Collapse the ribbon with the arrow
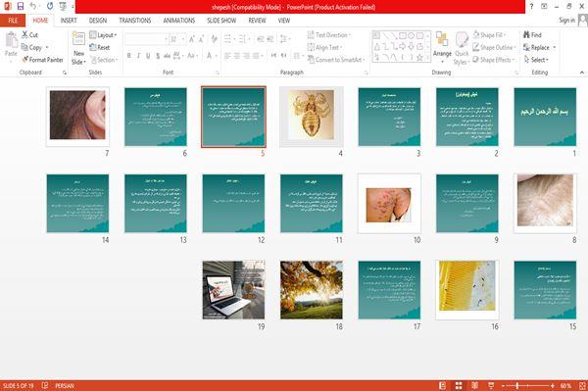The height and width of the screenshot is (391, 588). pos(582,73)
